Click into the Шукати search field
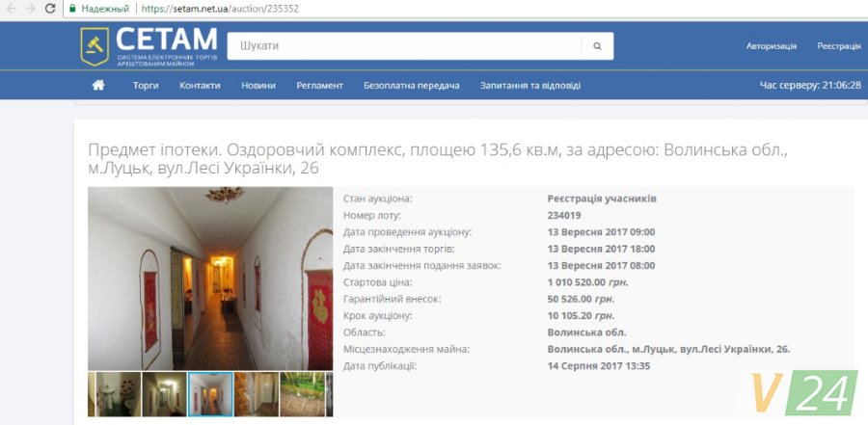The image size is (868, 425). (405, 46)
